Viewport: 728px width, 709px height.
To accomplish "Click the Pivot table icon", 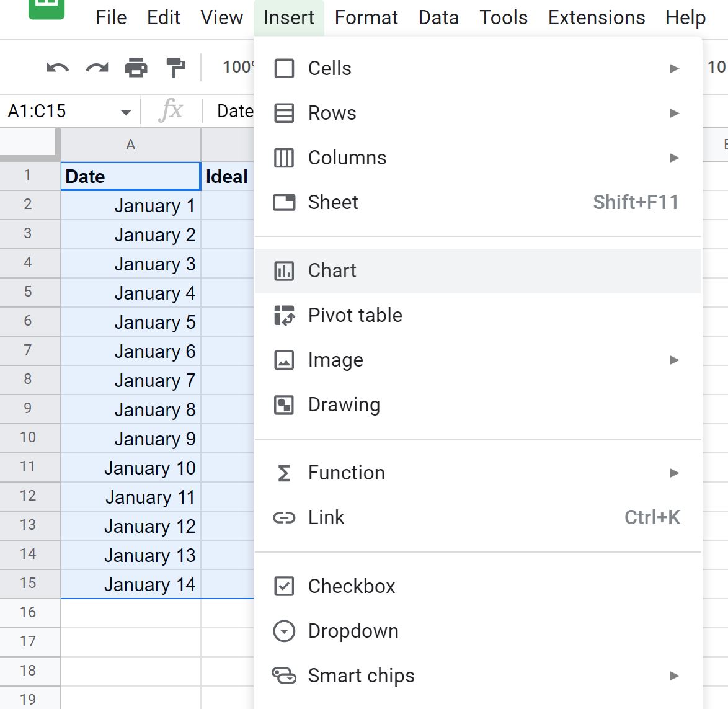I will [x=284, y=315].
